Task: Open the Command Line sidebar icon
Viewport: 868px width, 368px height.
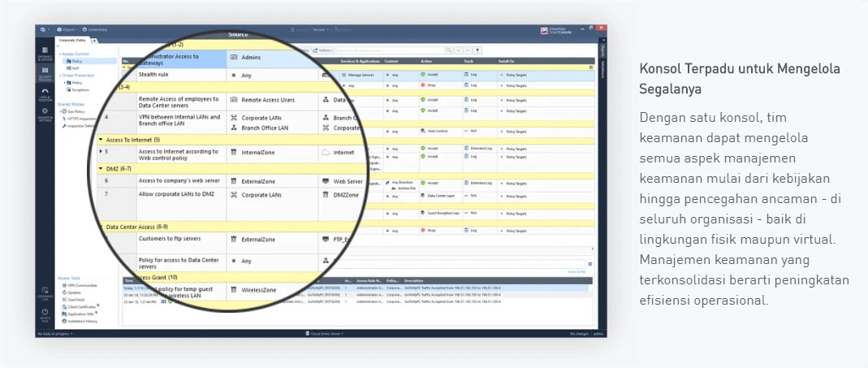Action: (x=45, y=294)
